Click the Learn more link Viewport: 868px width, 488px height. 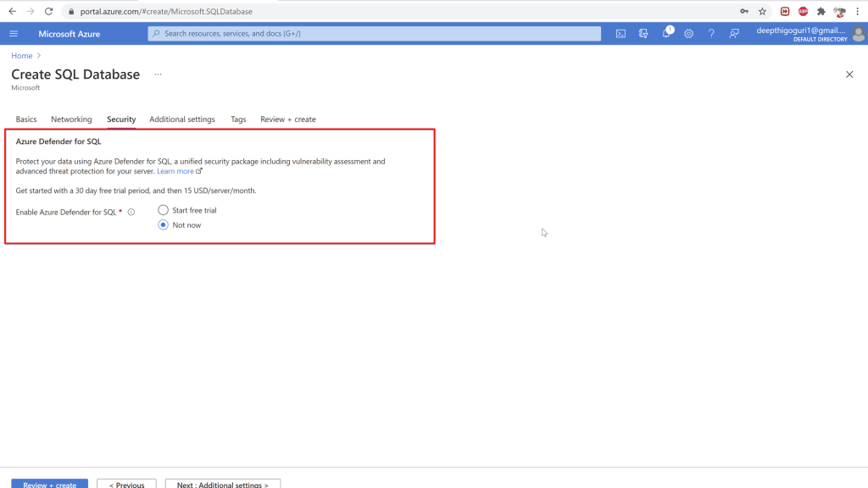pos(175,171)
